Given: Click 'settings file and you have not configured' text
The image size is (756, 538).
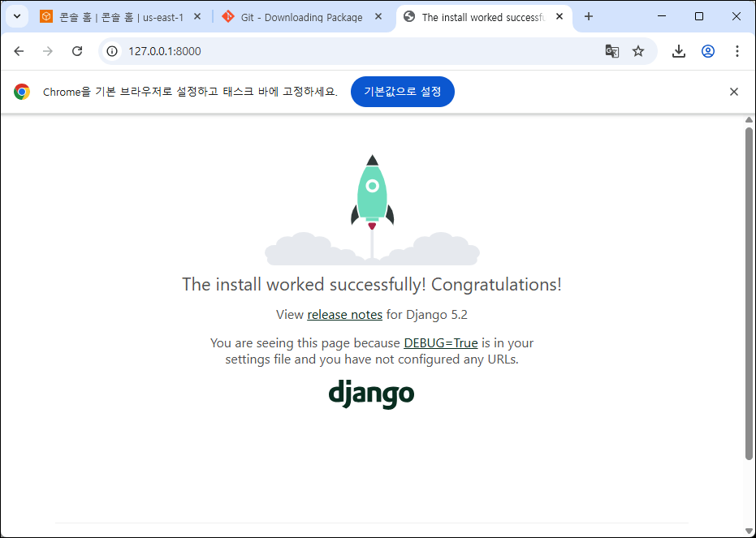Looking at the screenshot, I should (343, 359).
